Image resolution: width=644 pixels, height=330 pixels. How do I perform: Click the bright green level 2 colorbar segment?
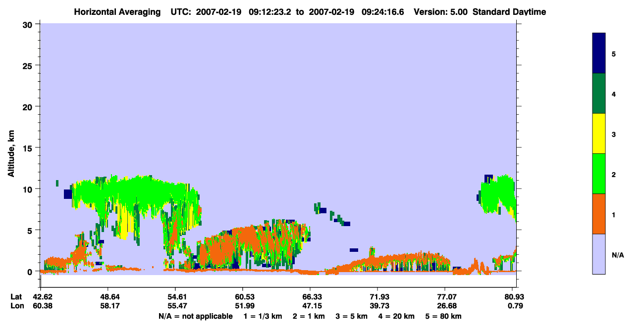599,174
